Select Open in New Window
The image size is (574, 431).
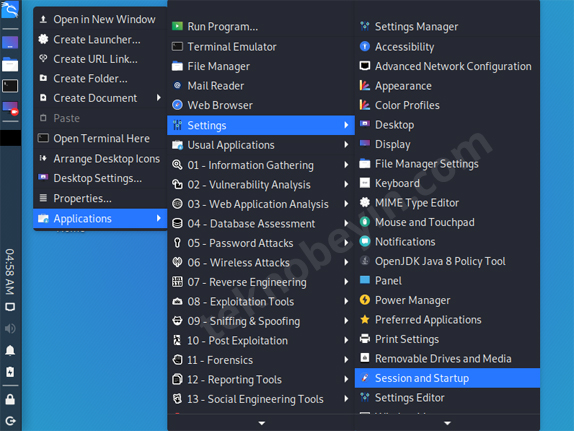100,19
